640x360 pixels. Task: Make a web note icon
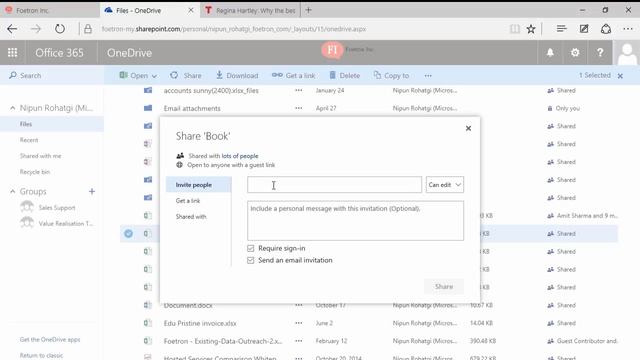584,29
